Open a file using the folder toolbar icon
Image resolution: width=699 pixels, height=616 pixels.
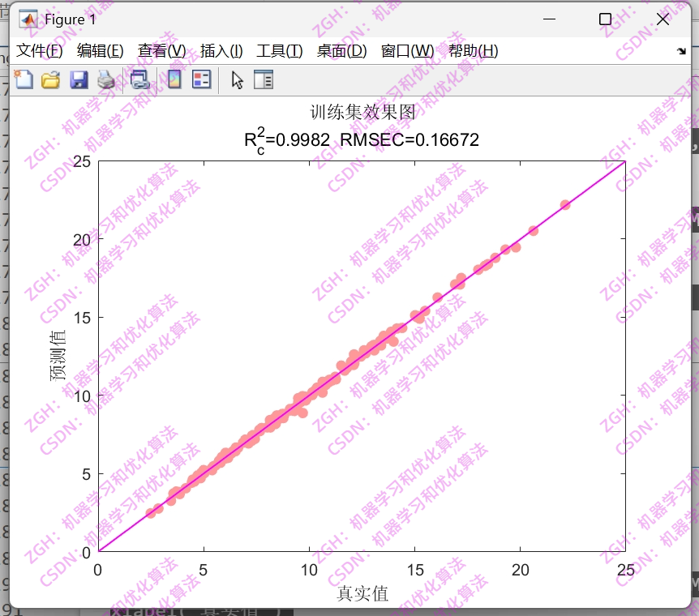[x=50, y=79]
